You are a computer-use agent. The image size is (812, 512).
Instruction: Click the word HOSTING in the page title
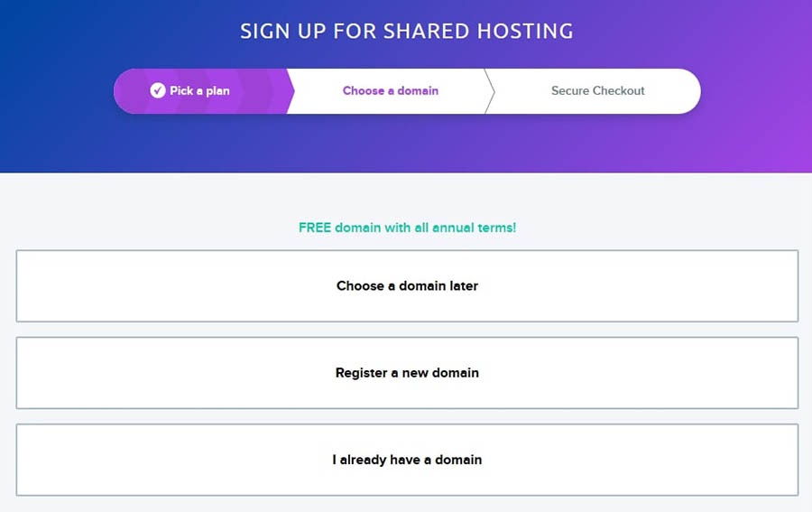(526, 31)
